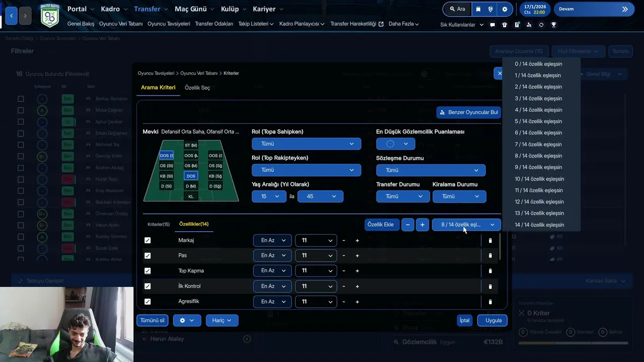The width and height of the screenshot is (644, 362).
Task: Open the Rol (Top Rakipteyken) dropdown
Action: [306, 170]
